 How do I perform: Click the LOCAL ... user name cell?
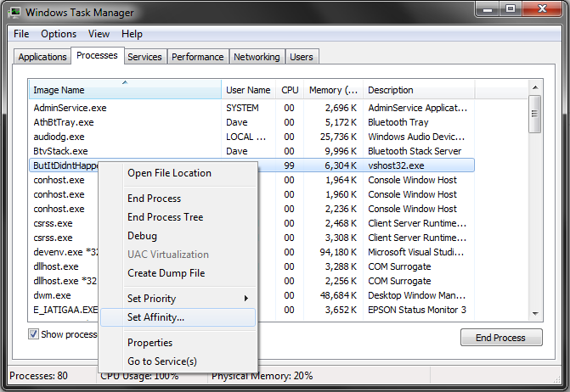coord(245,137)
